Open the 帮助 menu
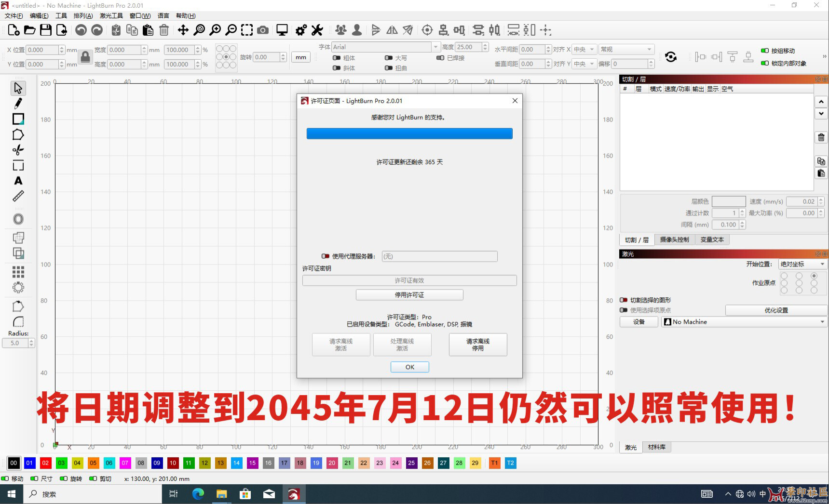 click(x=186, y=16)
